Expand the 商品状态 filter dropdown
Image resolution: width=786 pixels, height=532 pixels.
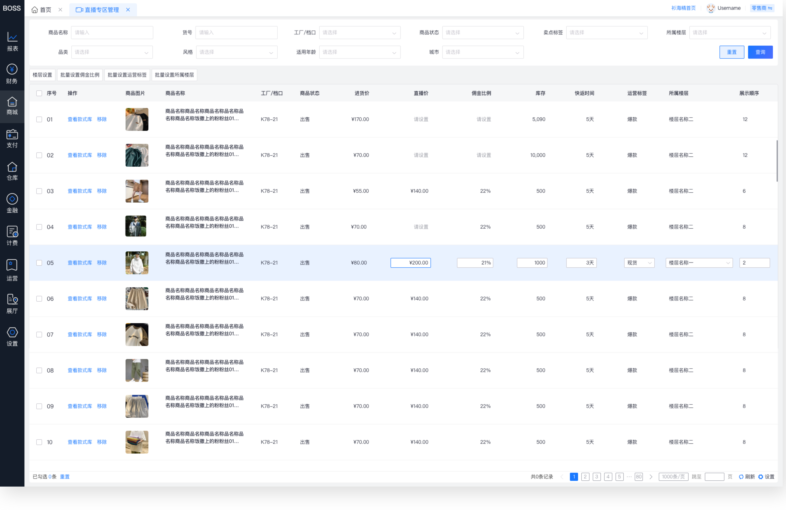tap(483, 33)
